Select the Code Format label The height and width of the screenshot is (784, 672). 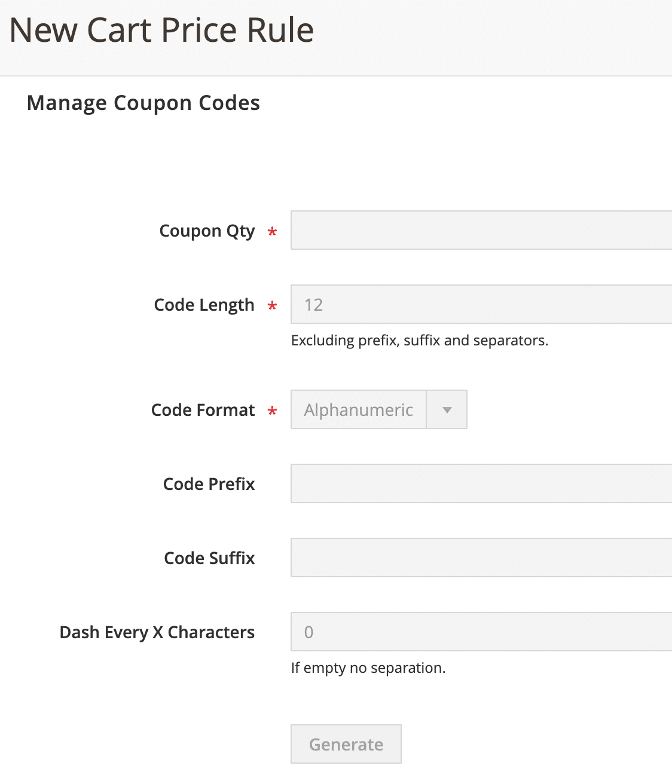[x=203, y=410]
